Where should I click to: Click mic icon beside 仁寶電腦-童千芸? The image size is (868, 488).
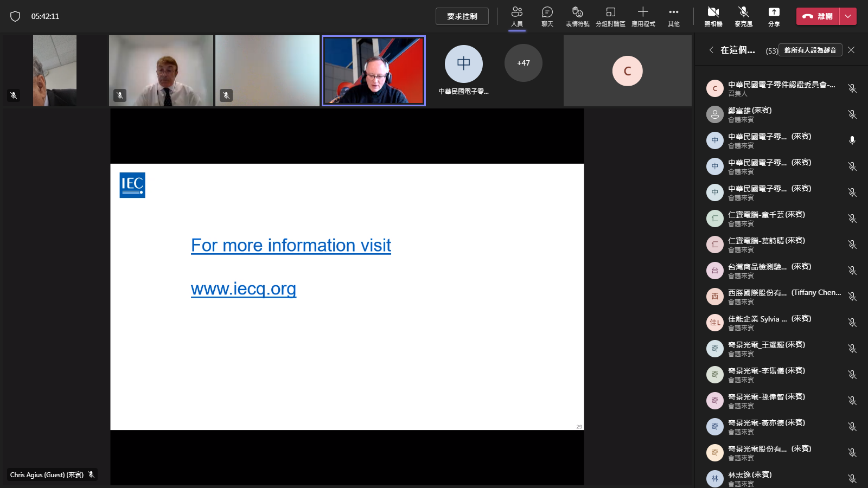852,219
